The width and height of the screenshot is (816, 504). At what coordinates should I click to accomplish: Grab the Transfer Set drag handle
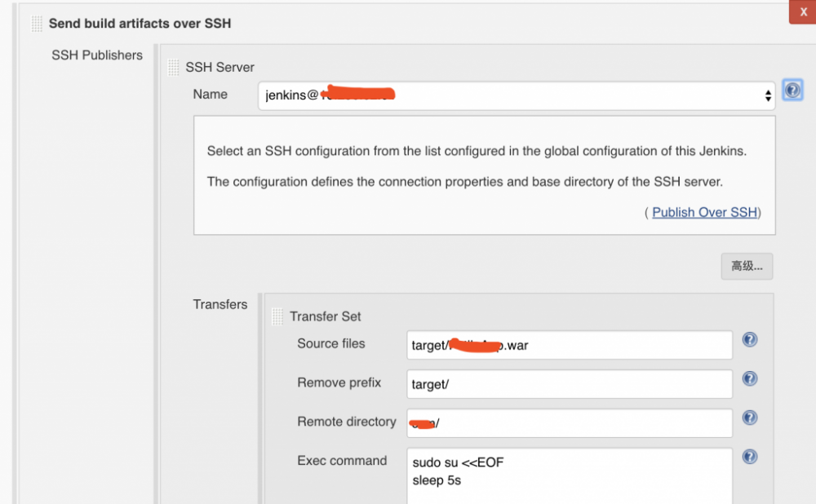pyautogui.click(x=278, y=316)
